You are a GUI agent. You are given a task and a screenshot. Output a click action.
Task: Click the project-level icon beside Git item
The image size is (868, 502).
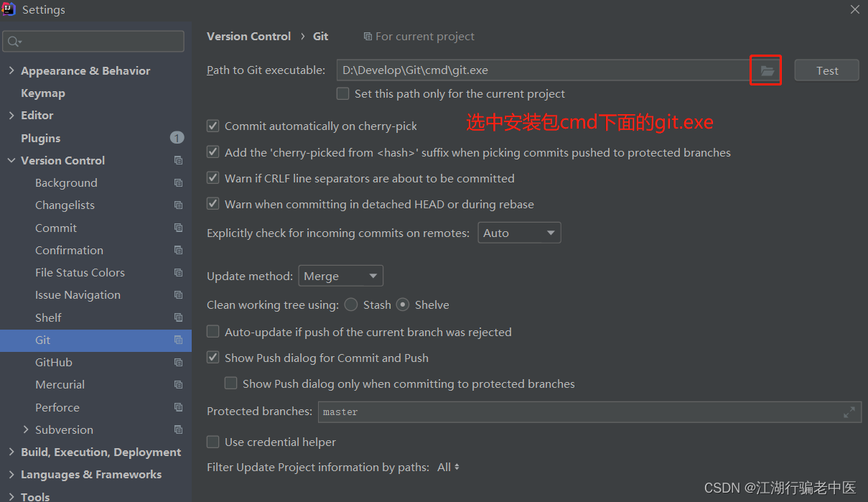pyautogui.click(x=178, y=340)
